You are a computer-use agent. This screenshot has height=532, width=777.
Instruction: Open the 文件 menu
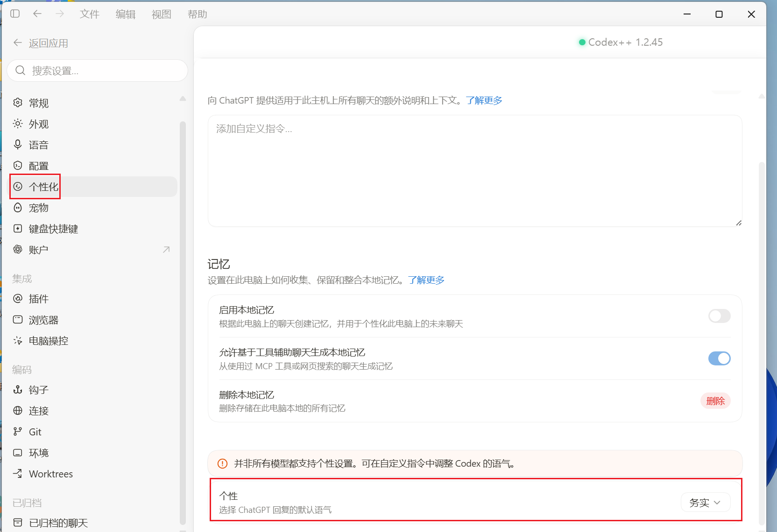pyautogui.click(x=89, y=14)
